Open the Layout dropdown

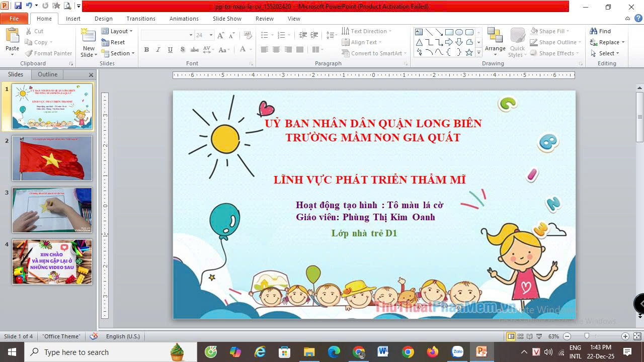117,31
